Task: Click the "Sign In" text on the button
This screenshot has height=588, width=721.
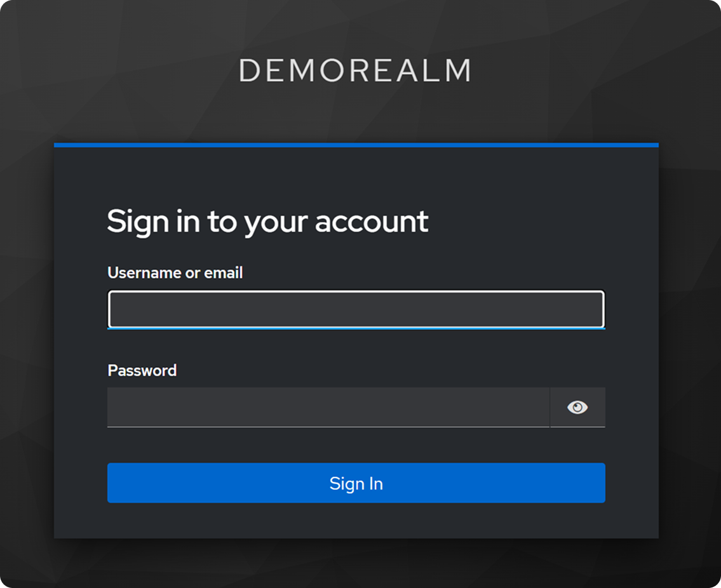Action: click(356, 484)
